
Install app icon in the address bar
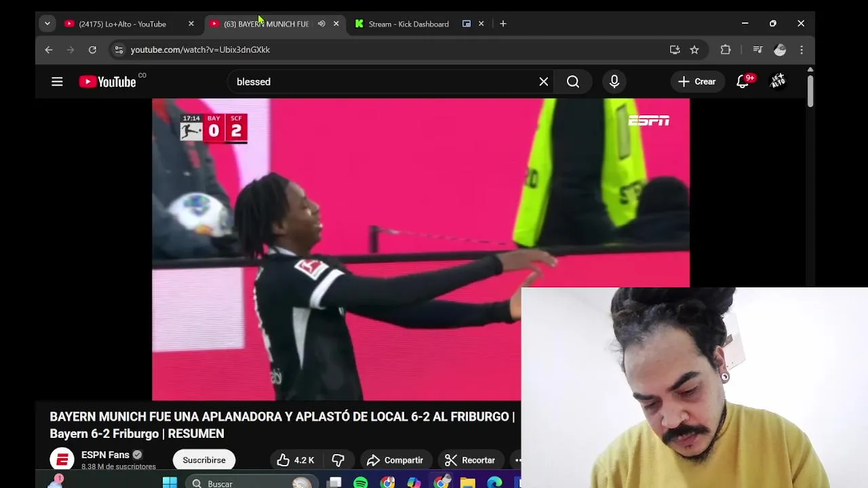click(x=675, y=49)
